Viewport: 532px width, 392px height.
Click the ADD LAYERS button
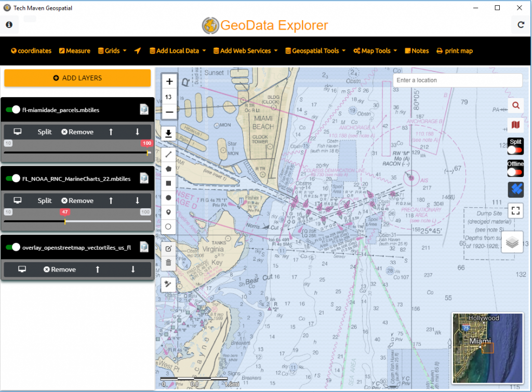coord(77,77)
